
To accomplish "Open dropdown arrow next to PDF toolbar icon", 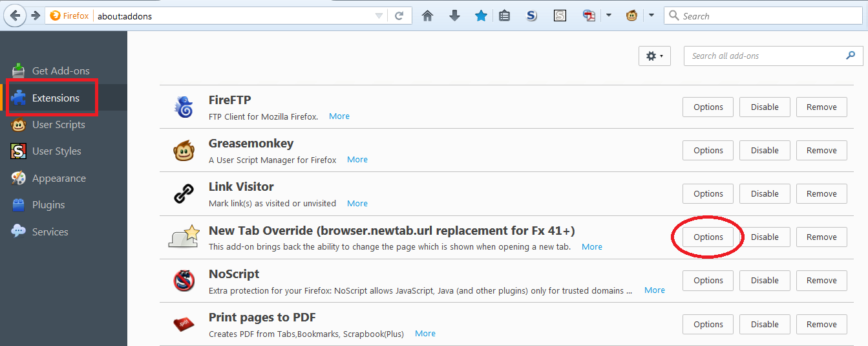I will [x=608, y=16].
